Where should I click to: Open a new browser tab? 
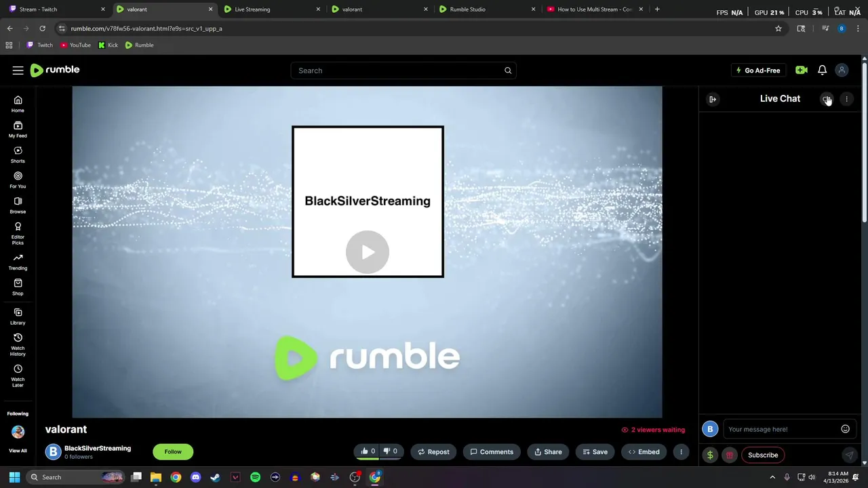point(657,9)
